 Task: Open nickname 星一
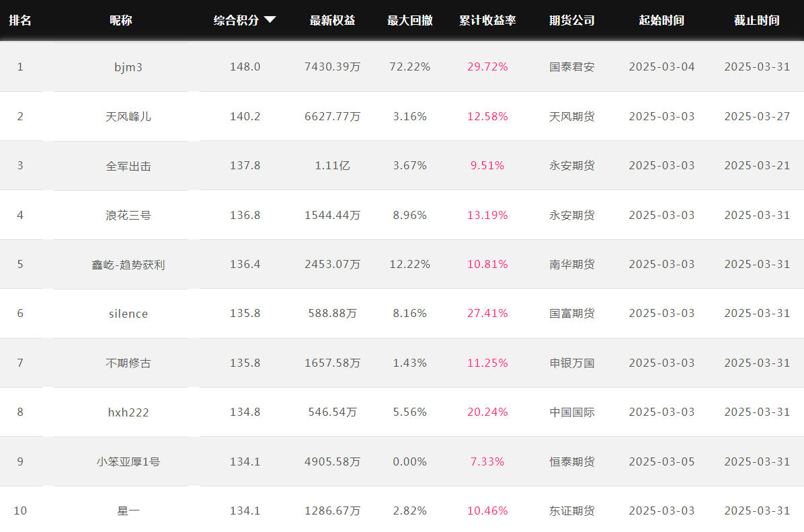128,511
